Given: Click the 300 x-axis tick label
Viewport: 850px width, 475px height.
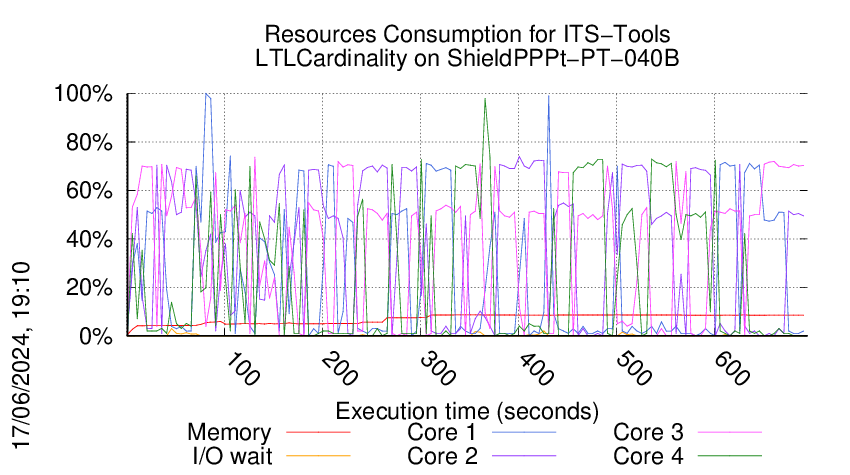Looking at the screenshot, I should [438, 369].
